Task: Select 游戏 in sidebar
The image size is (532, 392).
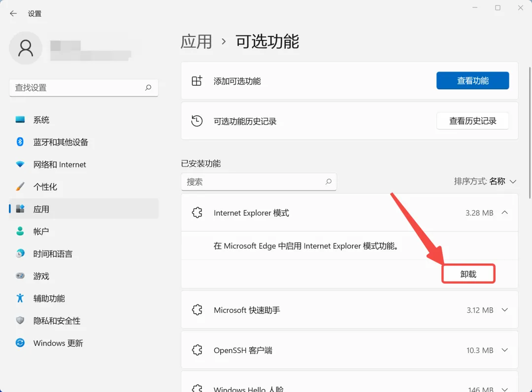Action: pyautogui.click(x=84, y=276)
